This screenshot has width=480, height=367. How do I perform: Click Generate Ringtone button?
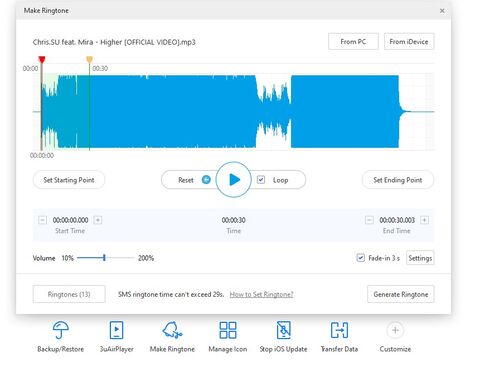pos(401,294)
